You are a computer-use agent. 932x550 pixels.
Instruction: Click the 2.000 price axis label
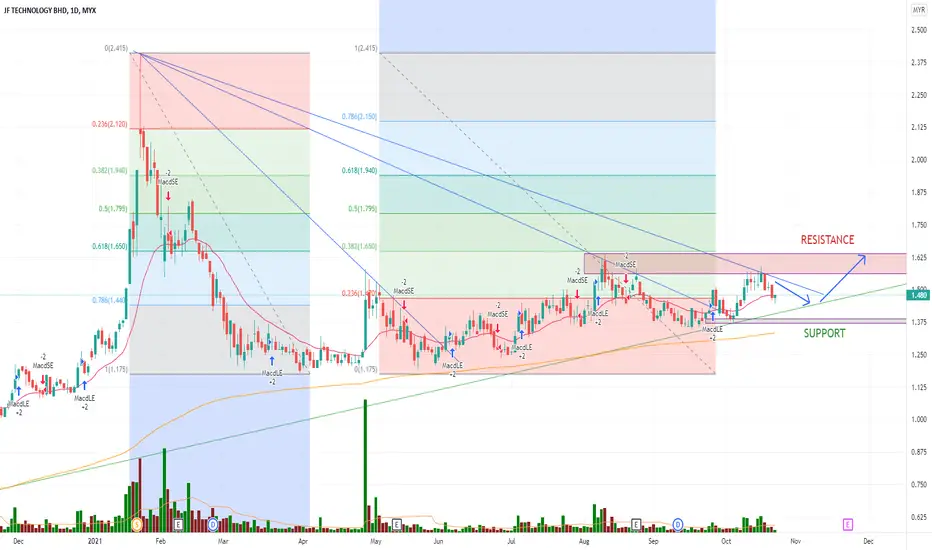pyautogui.click(x=919, y=160)
